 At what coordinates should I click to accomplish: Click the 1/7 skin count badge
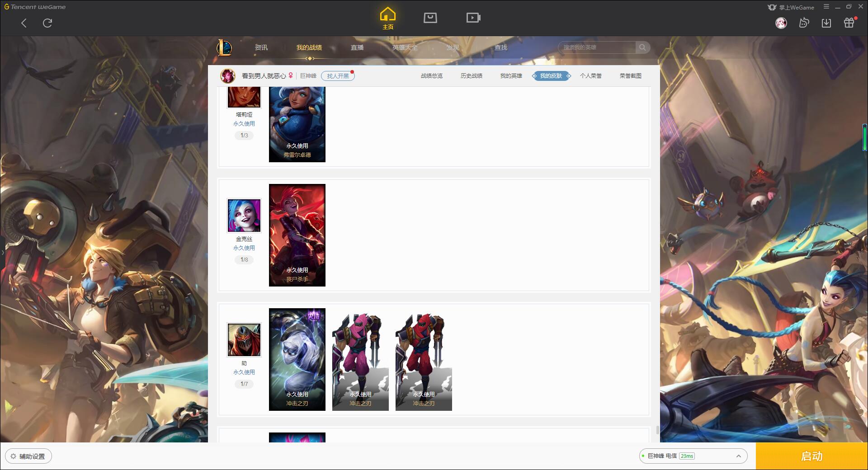click(244, 384)
